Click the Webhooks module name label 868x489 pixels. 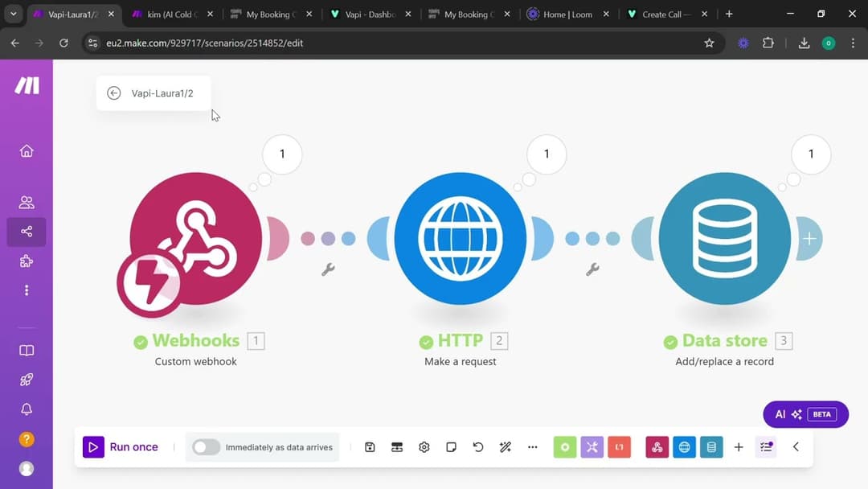point(196,340)
